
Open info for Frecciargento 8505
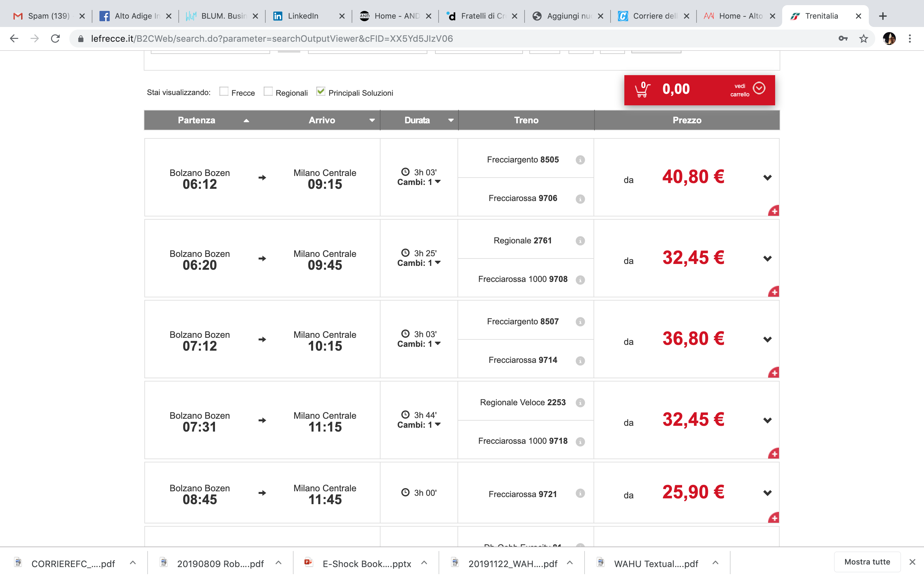coord(580,160)
